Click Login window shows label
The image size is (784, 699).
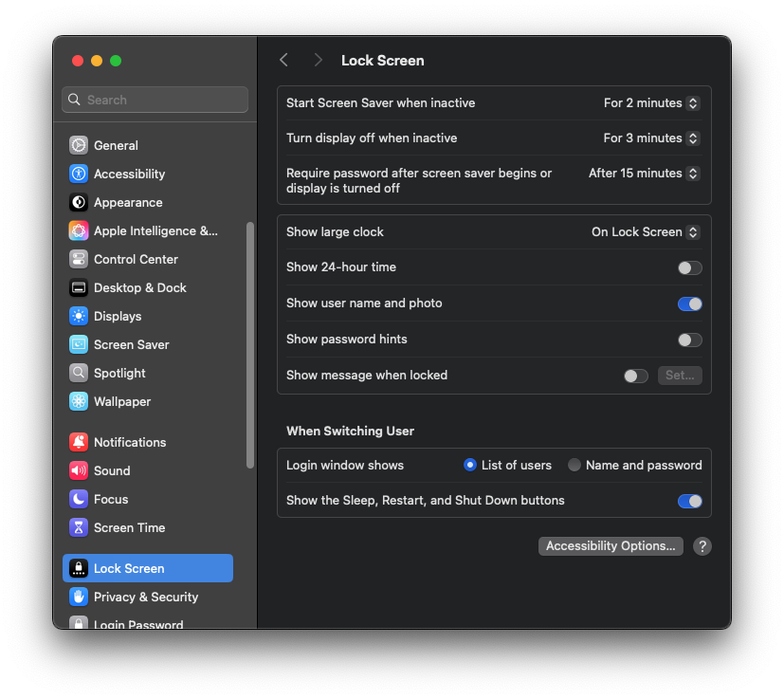(x=345, y=466)
